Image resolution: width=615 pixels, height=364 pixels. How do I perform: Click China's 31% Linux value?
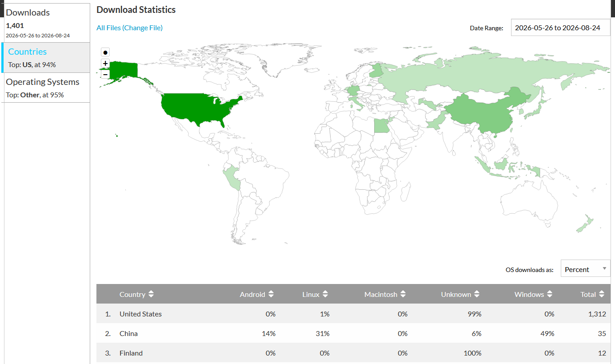[x=322, y=333]
